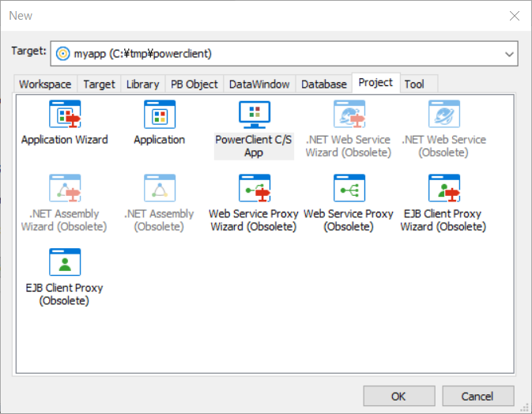
Task: Switch to the Workspace tab
Action: (45, 84)
